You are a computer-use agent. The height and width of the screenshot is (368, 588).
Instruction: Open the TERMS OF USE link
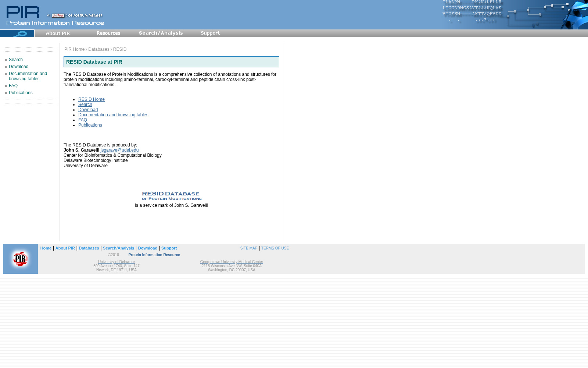[x=275, y=248]
